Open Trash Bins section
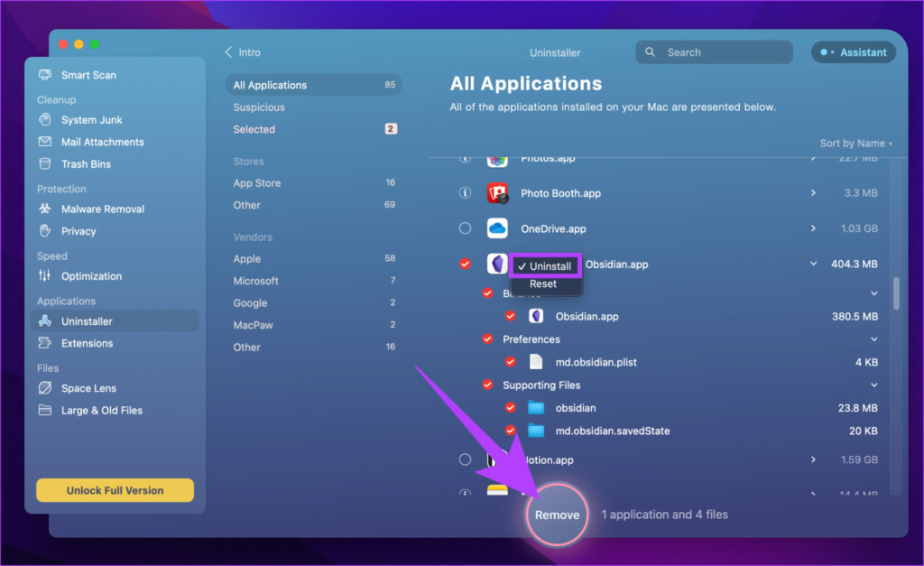This screenshot has height=566, width=924. 86,164
